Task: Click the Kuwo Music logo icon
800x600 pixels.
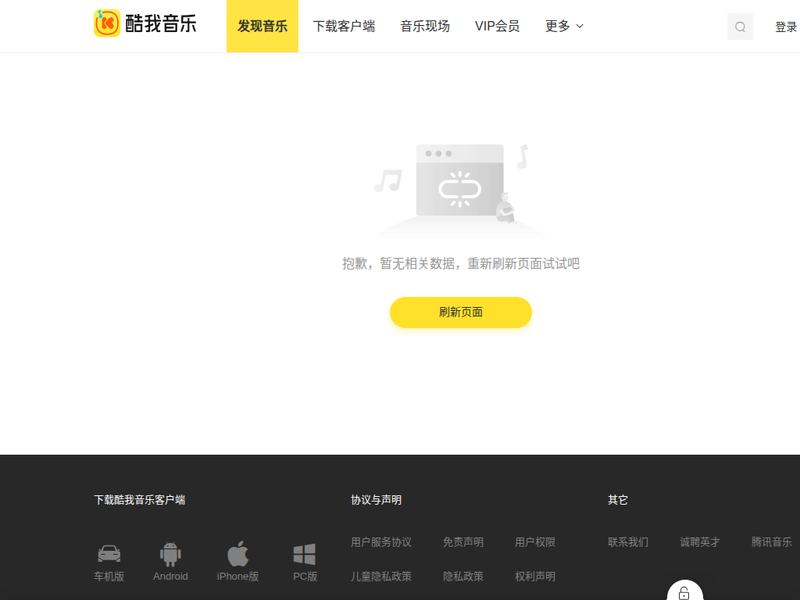Action: click(107, 24)
